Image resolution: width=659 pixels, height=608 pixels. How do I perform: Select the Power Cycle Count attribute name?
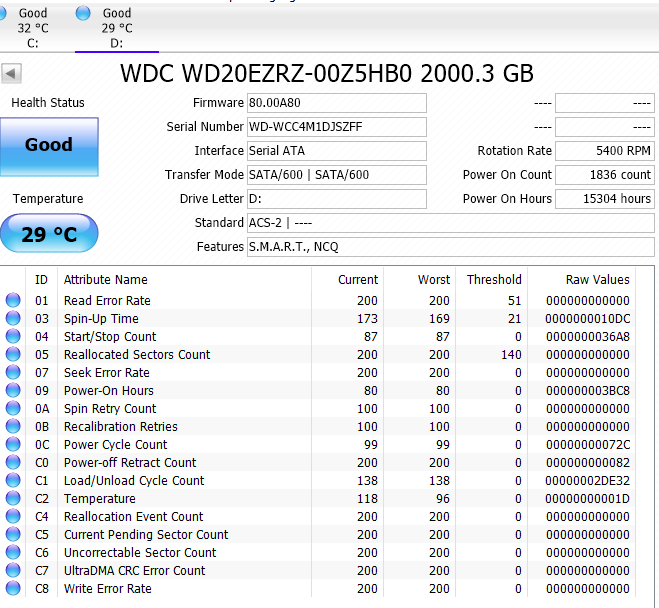pos(115,445)
